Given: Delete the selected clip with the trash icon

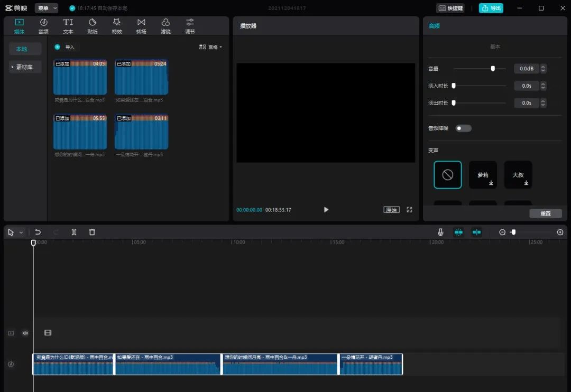Looking at the screenshot, I should (92, 232).
